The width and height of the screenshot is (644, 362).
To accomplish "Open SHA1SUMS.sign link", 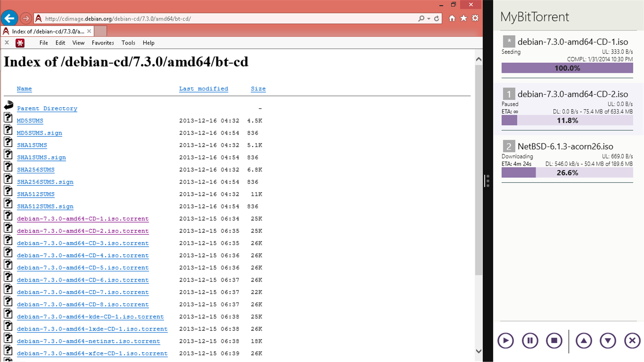I will 41,158.
